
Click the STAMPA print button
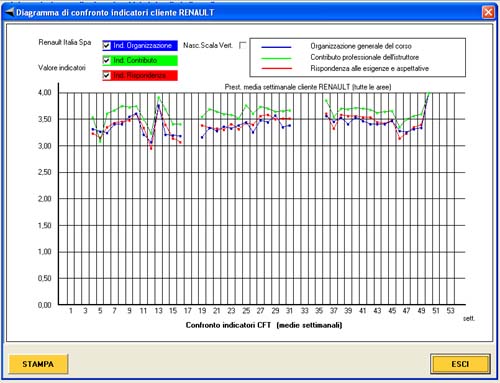point(38,364)
